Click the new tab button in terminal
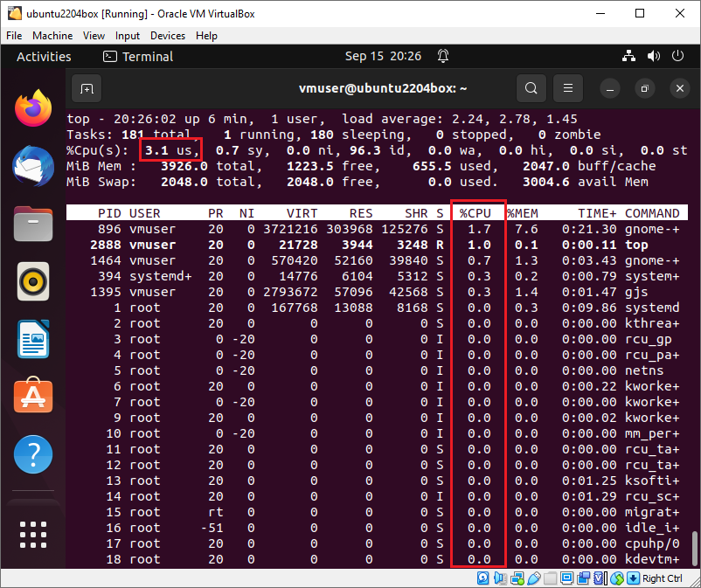The image size is (701, 588). pos(87,88)
